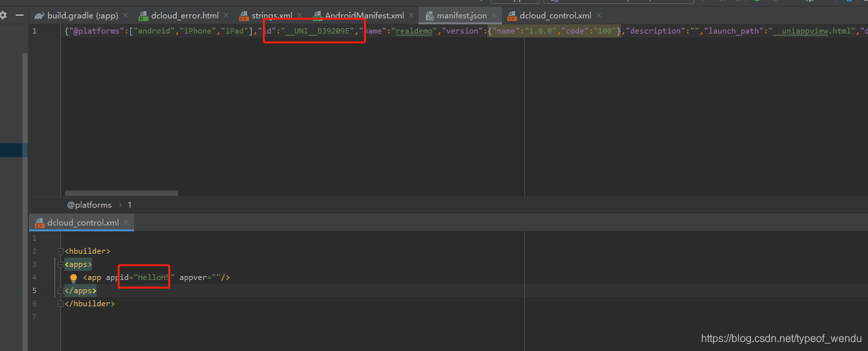868x351 pixels.
Task: Click the file icon on AndroidManifest.xml tab
Action: pyautogui.click(x=317, y=15)
